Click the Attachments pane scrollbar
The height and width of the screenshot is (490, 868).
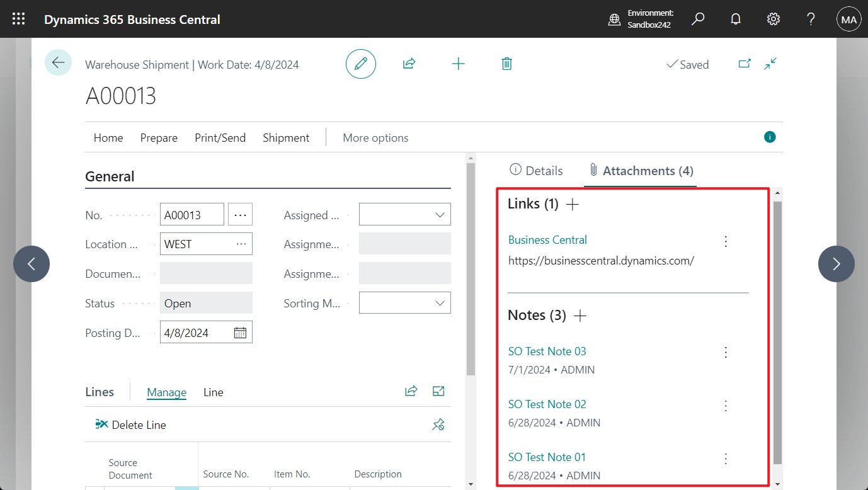coord(777,333)
